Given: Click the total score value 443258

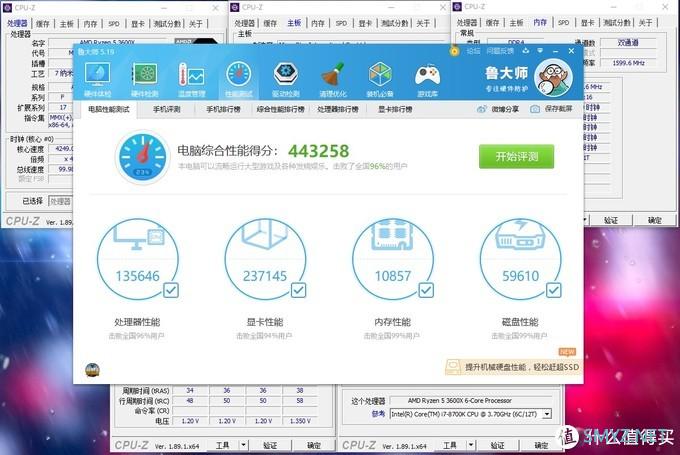Looking at the screenshot, I should 319,151.
